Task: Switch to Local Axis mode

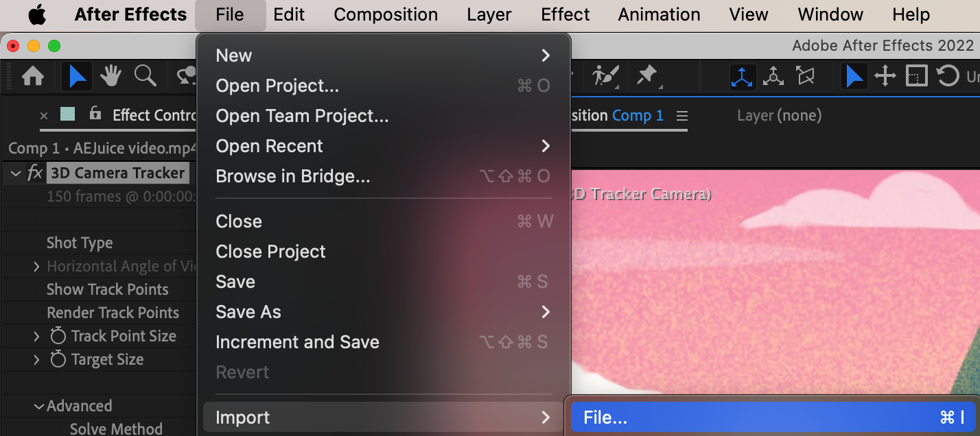Action: [x=742, y=76]
